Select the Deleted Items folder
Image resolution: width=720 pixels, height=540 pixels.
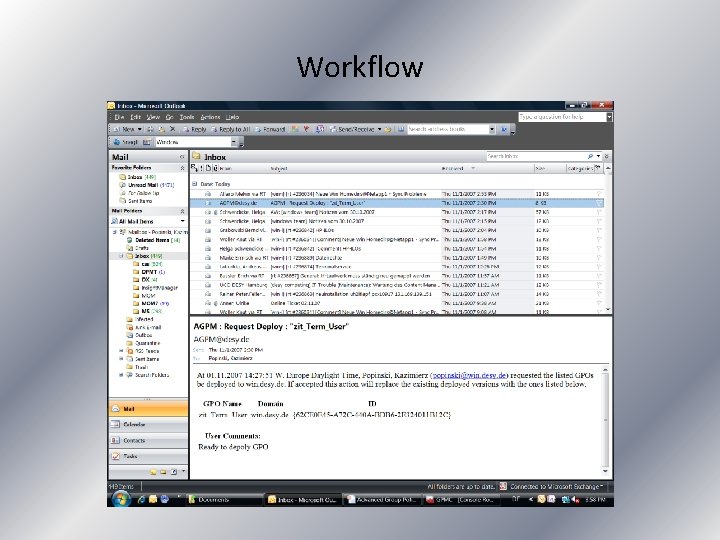click(154, 240)
